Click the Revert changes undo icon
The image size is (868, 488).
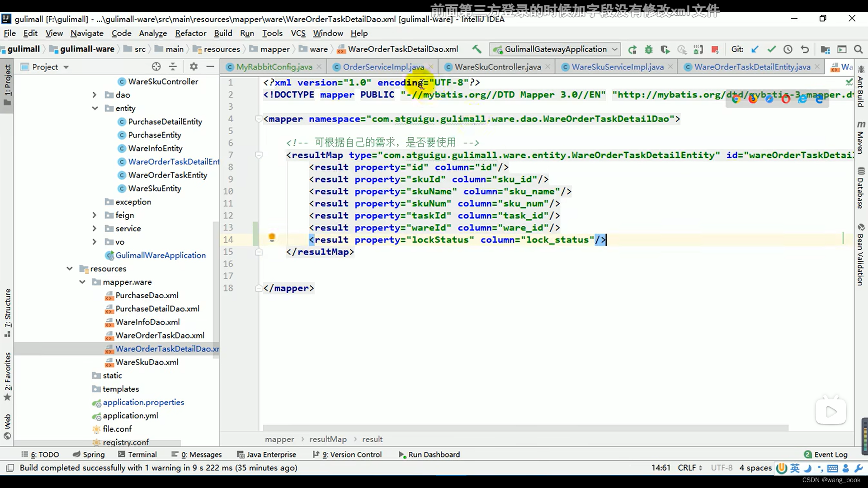coord(804,49)
